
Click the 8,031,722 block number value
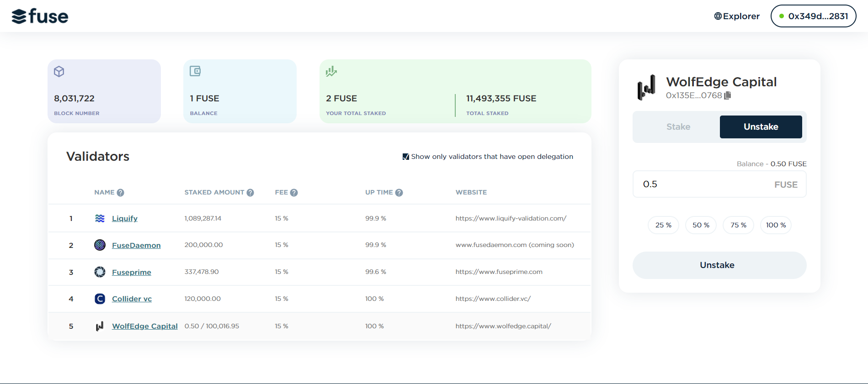coord(74,98)
